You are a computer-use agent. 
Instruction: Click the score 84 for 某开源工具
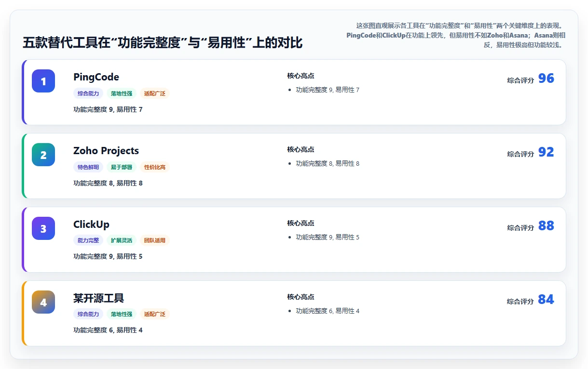point(546,300)
